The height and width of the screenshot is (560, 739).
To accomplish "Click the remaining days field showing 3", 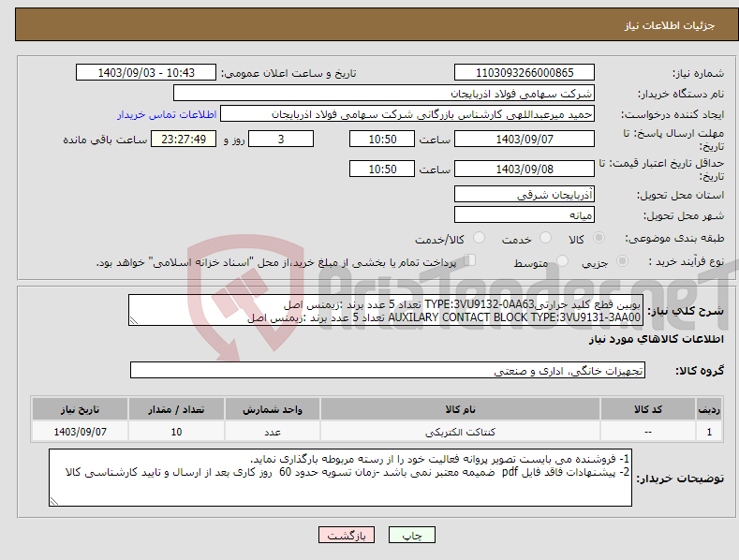I will 281,139.
